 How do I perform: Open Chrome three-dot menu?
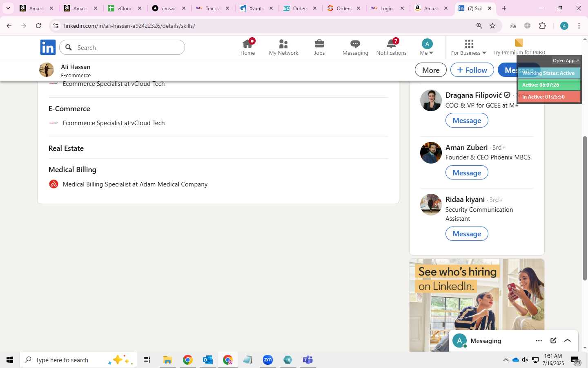click(x=579, y=26)
